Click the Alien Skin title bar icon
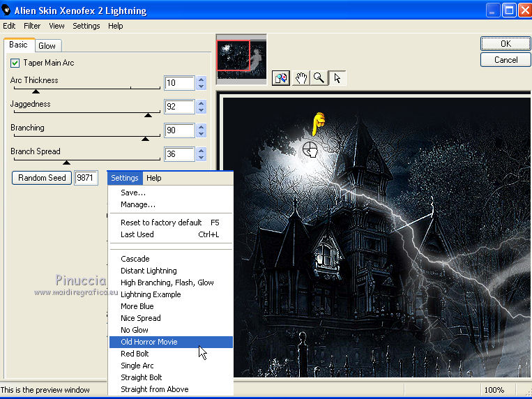 tap(6, 10)
